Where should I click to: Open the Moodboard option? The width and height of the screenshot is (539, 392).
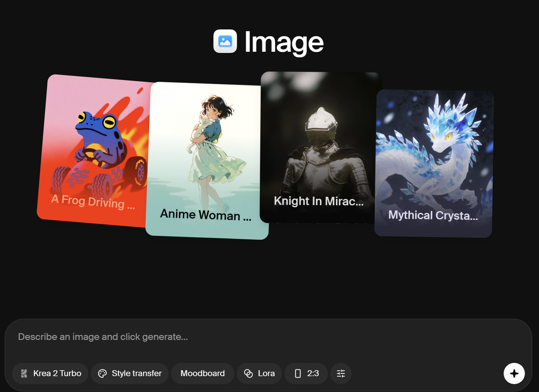coord(203,373)
